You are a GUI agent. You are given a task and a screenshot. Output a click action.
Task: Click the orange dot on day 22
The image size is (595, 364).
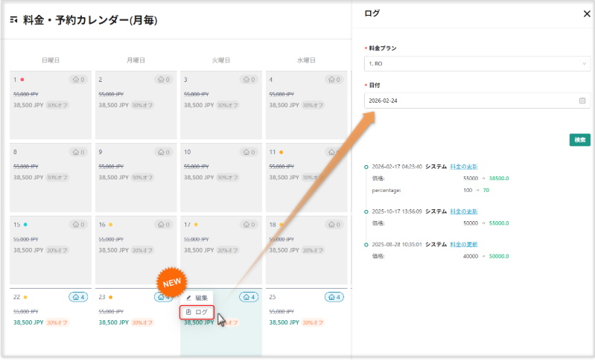(x=25, y=297)
